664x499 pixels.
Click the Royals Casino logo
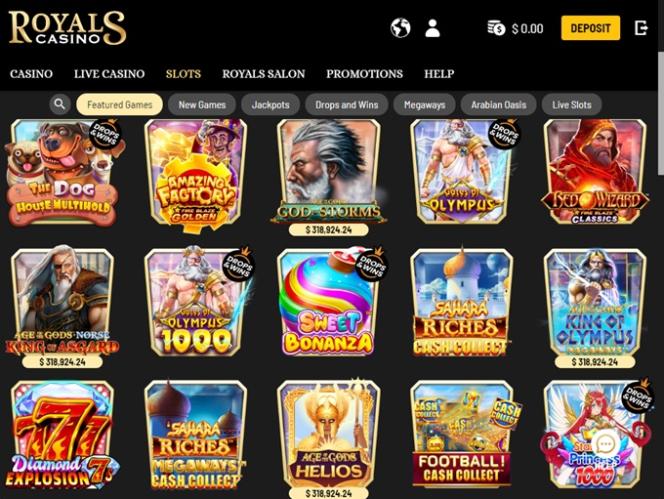[x=67, y=28]
